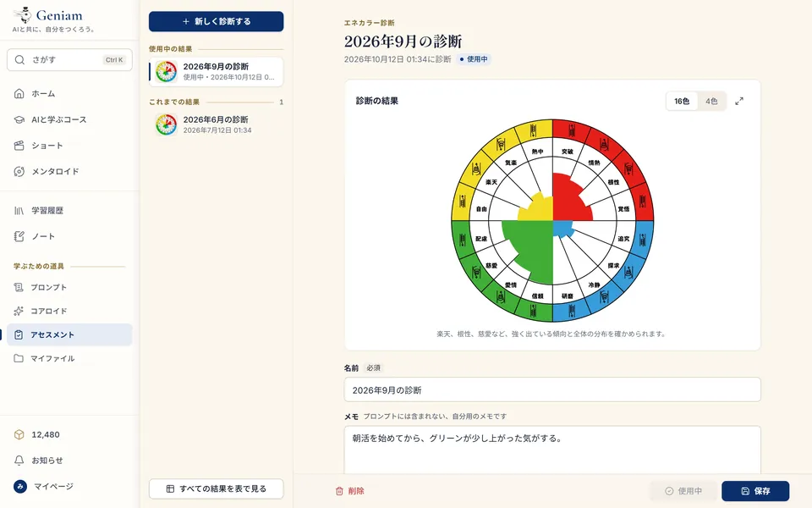Click the 名前 input field

552,389
